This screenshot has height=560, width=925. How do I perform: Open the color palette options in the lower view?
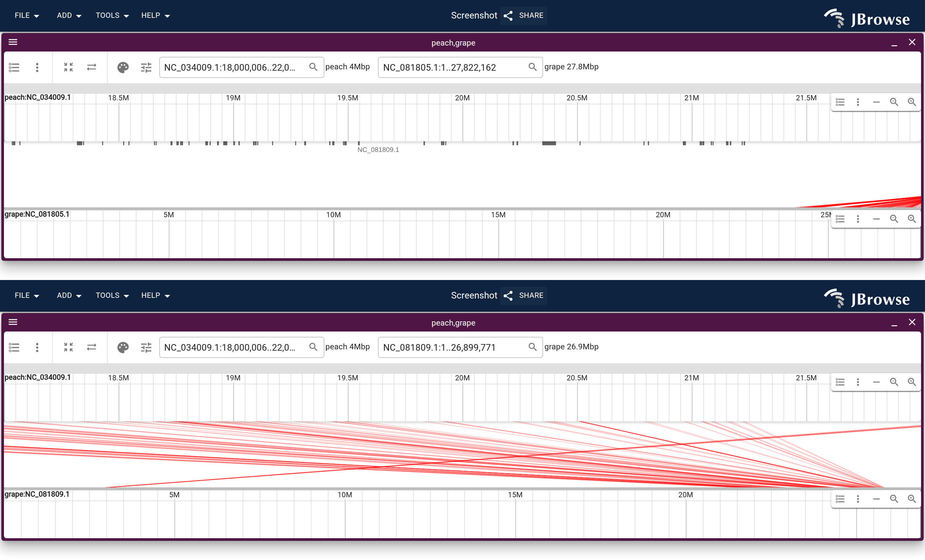[123, 347]
